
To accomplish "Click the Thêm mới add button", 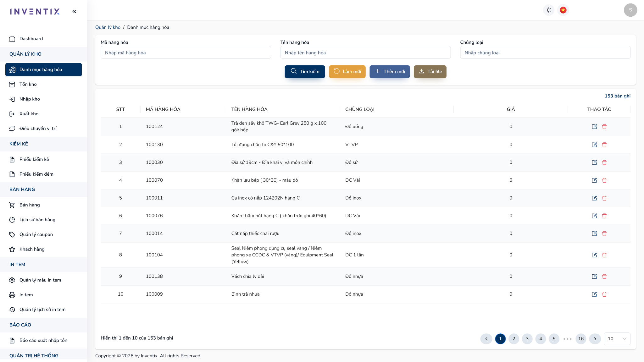I will (x=390, y=72).
